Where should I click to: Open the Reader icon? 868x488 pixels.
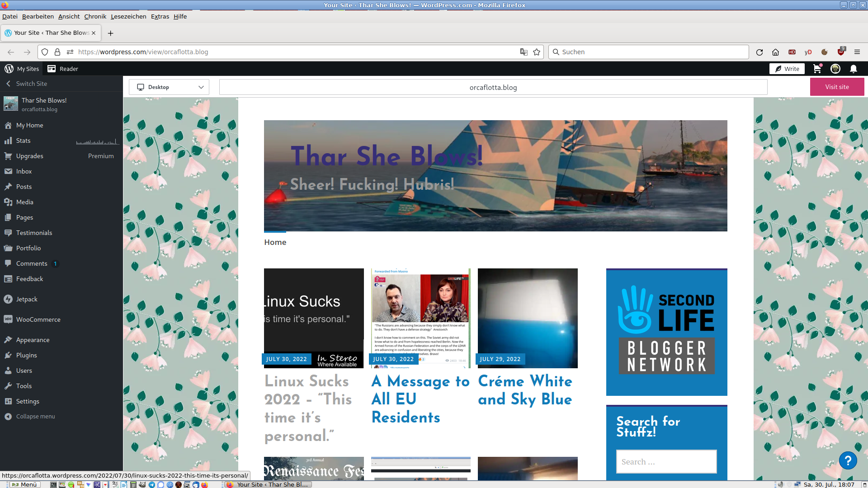[52, 69]
